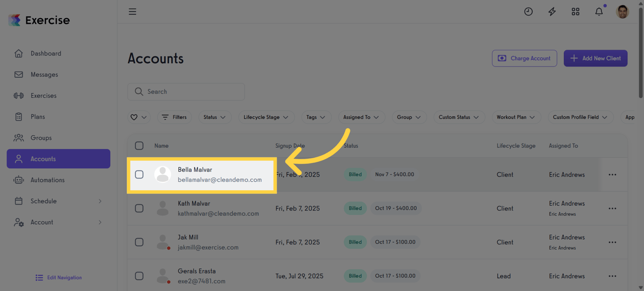Select the checkbox for Jak Mill's row

click(139, 242)
